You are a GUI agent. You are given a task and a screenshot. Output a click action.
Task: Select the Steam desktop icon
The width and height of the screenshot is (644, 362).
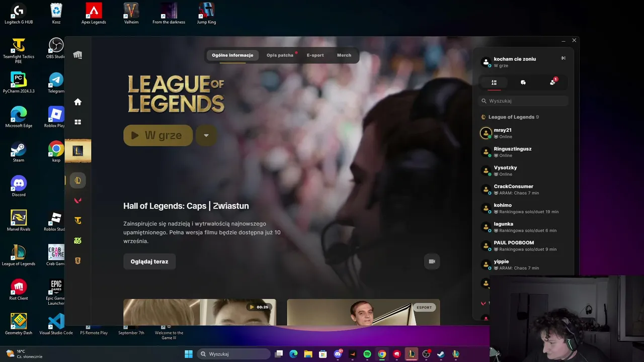click(x=19, y=152)
